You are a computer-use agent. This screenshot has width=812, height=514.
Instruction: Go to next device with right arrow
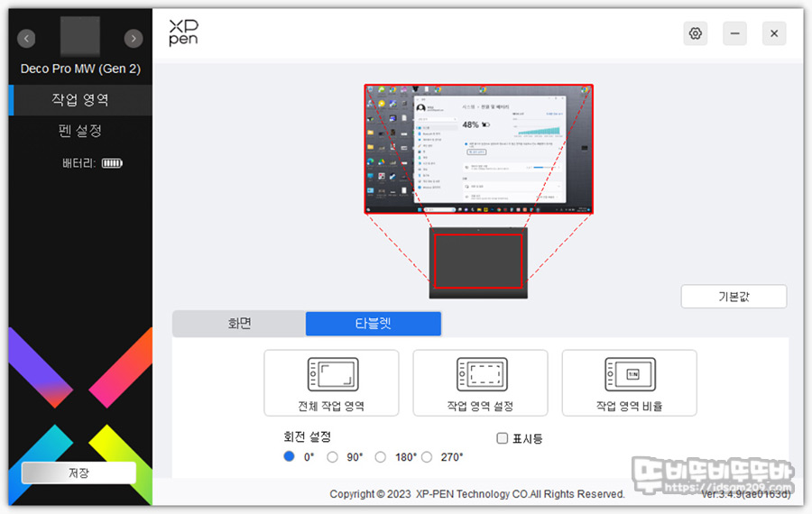coord(134,38)
